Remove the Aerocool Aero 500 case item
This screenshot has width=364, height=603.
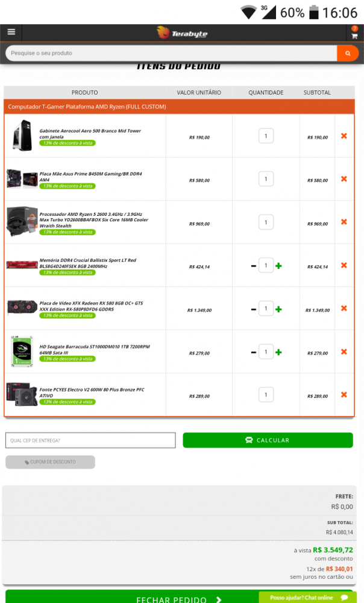tap(344, 136)
